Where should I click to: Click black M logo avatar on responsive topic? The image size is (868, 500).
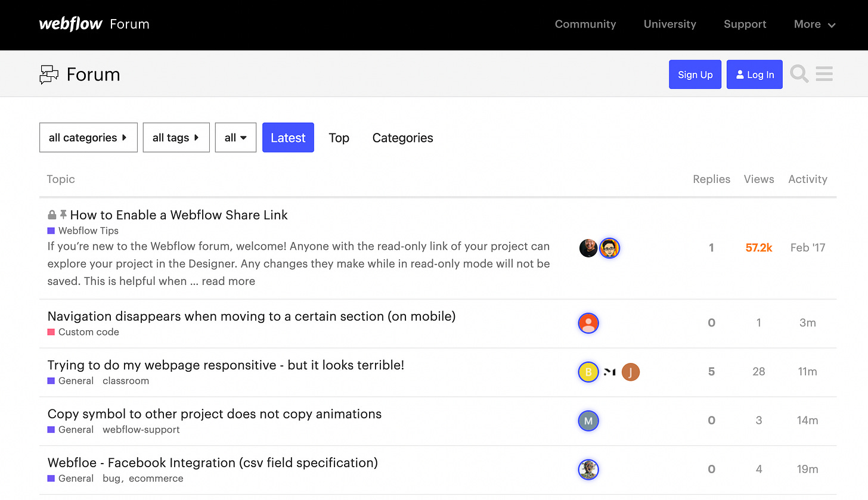click(x=609, y=372)
